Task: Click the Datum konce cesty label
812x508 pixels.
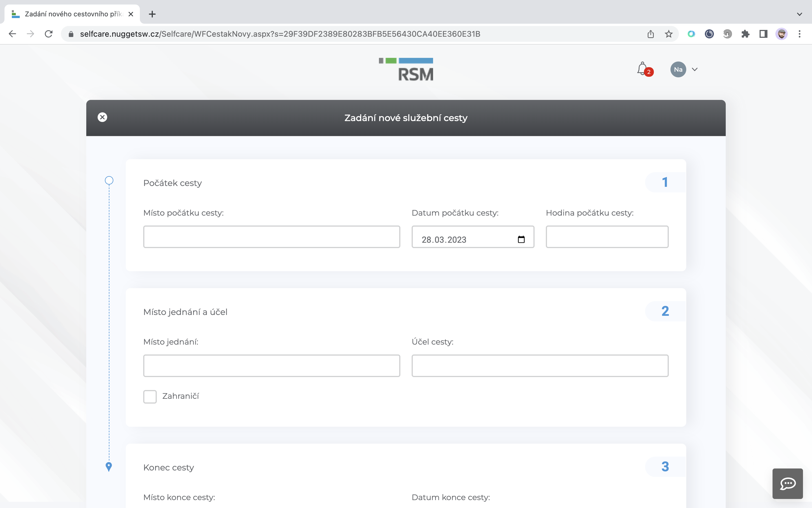Action: pos(451,498)
